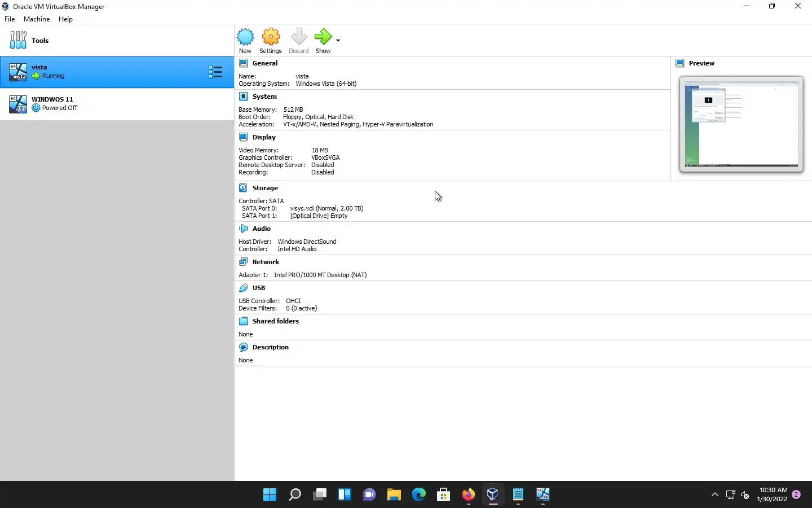Click the Description section icon
The height and width of the screenshot is (508, 812).
(244, 347)
